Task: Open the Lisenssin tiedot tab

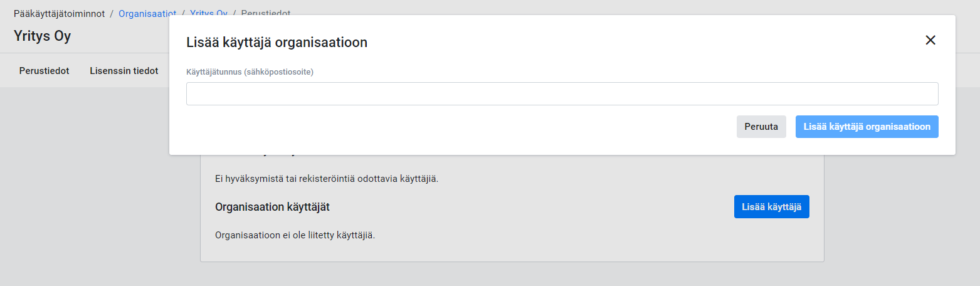Action: pyautogui.click(x=124, y=71)
